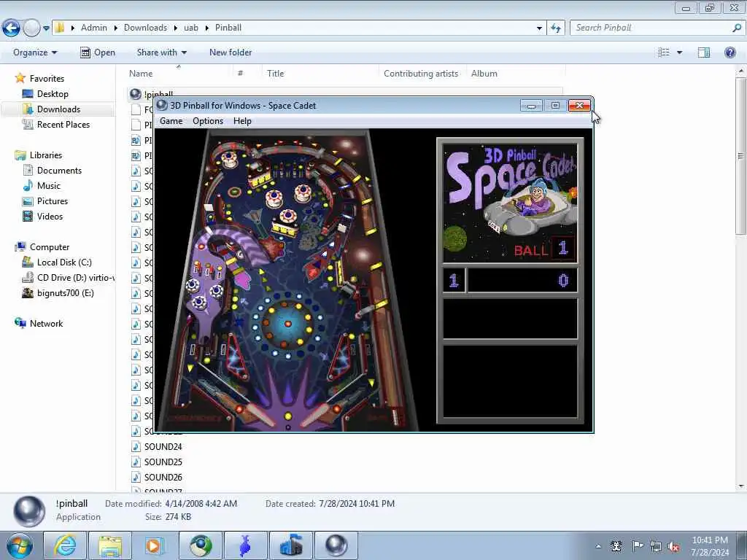
Task: Open the address bar history dropdown
Action: pyautogui.click(x=539, y=28)
